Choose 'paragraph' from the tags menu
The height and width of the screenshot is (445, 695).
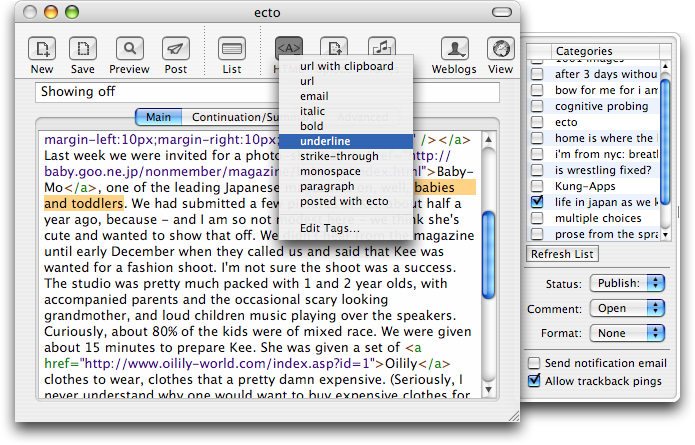tap(346, 187)
